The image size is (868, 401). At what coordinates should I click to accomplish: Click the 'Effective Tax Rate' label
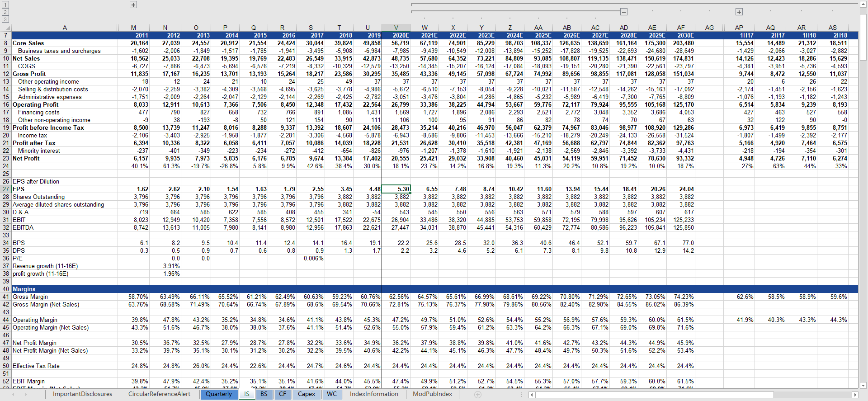(x=36, y=366)
